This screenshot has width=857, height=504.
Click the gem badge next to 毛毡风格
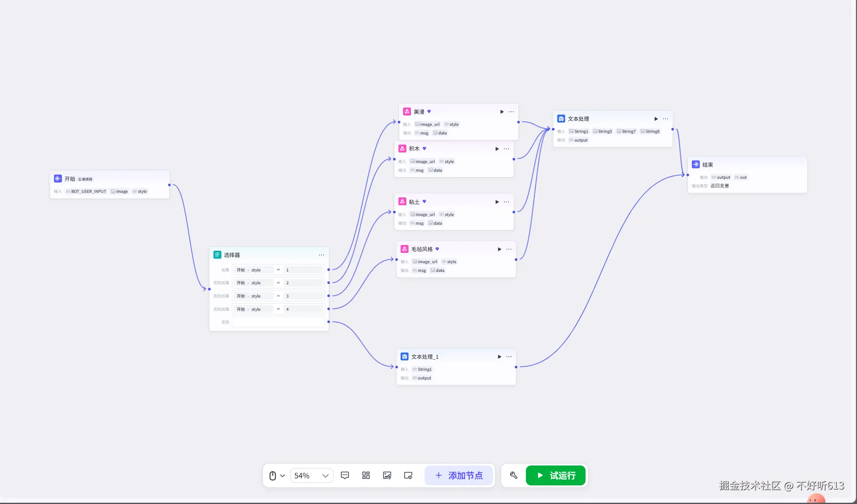point(437,249)
